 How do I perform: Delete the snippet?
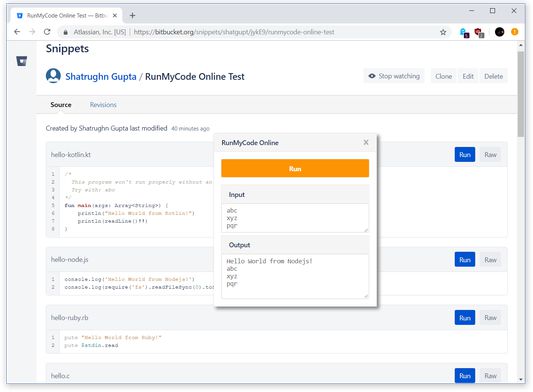pos(493,76)
